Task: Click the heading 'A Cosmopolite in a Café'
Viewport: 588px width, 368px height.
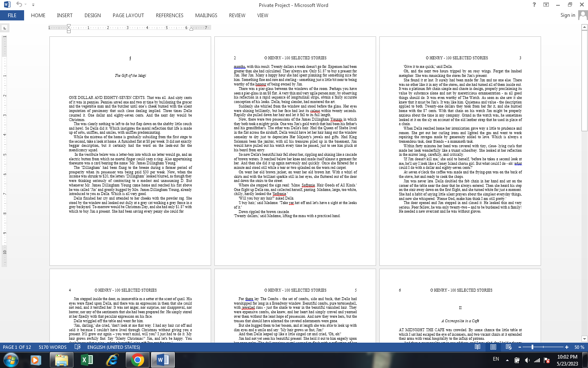Action: tap(460, 321)
